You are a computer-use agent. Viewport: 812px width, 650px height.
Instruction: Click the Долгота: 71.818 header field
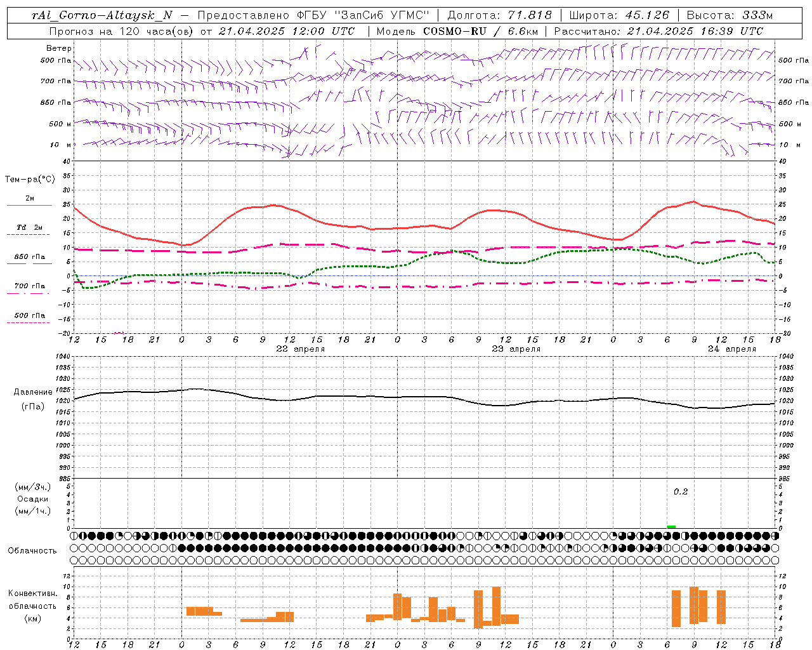pos(500,15)
